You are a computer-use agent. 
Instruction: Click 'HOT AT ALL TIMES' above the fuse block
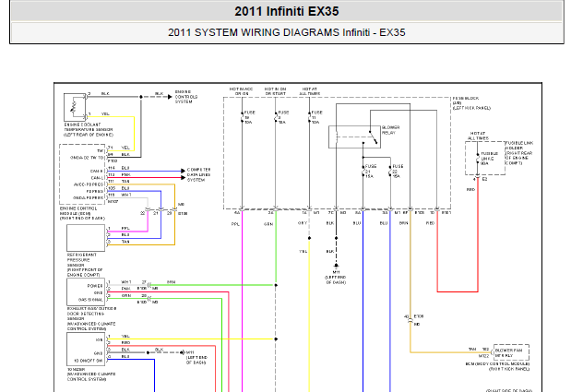310,91
